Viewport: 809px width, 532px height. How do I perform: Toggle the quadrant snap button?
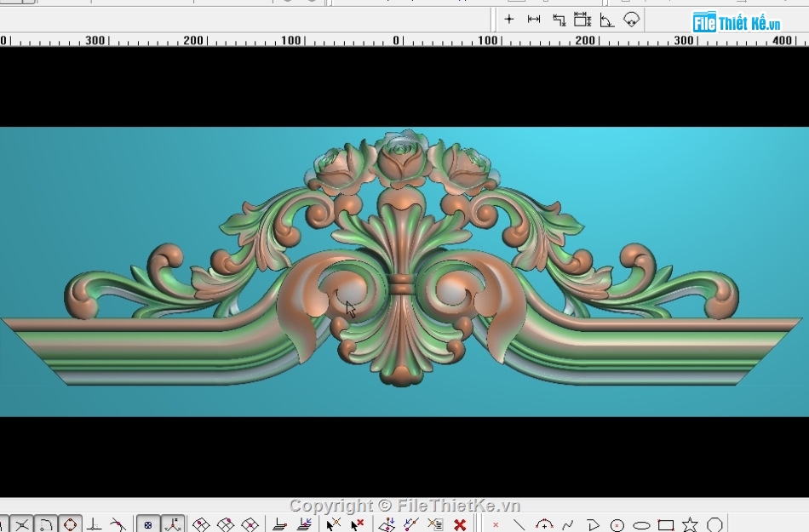pos(70,525)
